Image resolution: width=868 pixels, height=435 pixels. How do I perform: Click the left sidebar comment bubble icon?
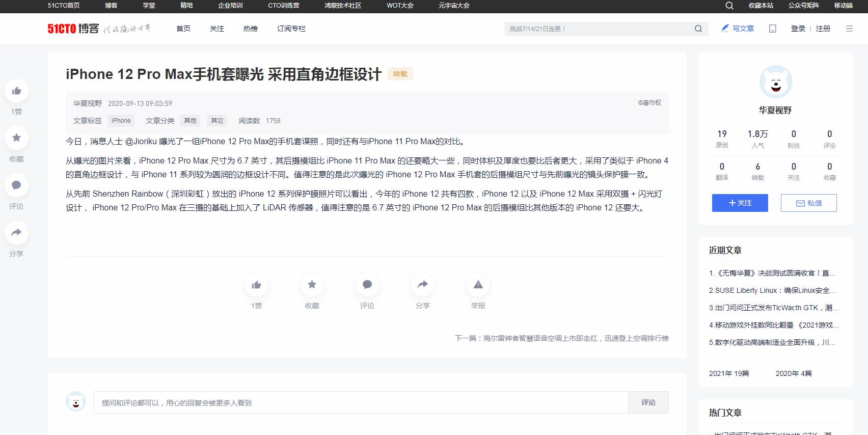coord(16,185)
